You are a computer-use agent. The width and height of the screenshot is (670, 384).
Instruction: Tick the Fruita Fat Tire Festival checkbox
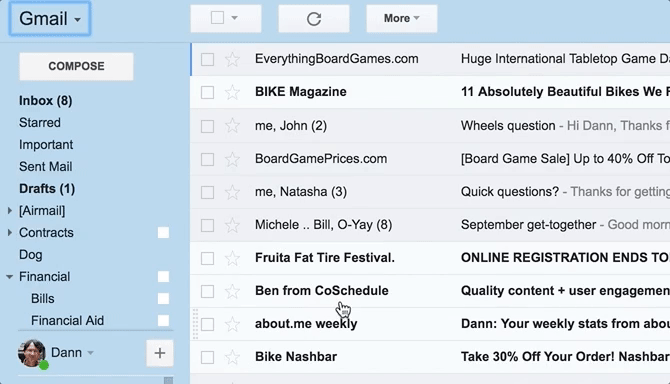pos(208,258)
